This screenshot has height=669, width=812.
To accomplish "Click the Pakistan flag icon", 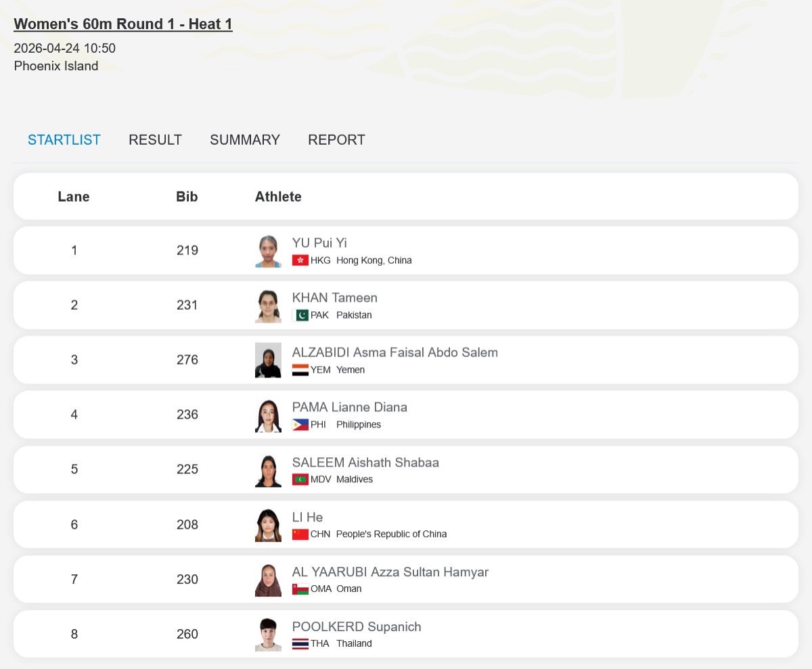I will pyautogui.click(x=300, y=315).
